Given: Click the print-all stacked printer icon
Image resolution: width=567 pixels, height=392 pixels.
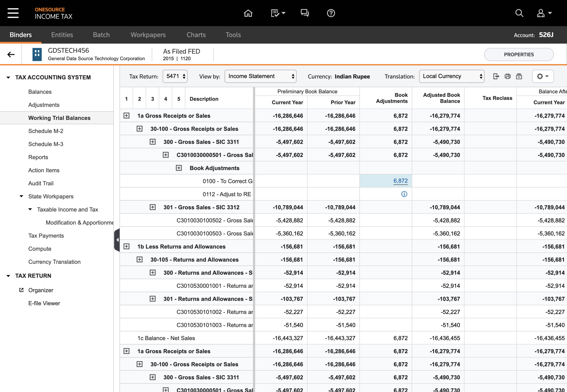Looking at the screenshot, I should click(x=519, y=76).
